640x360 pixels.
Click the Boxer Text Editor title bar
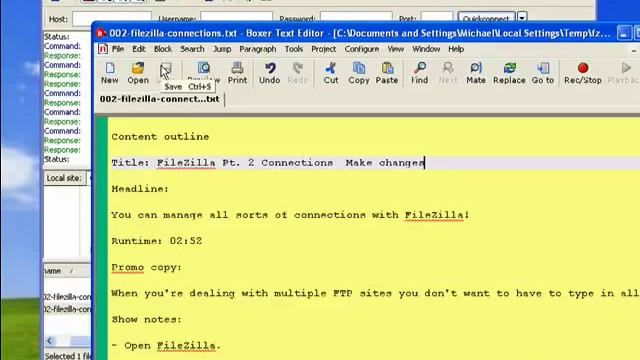coord(359,33)
